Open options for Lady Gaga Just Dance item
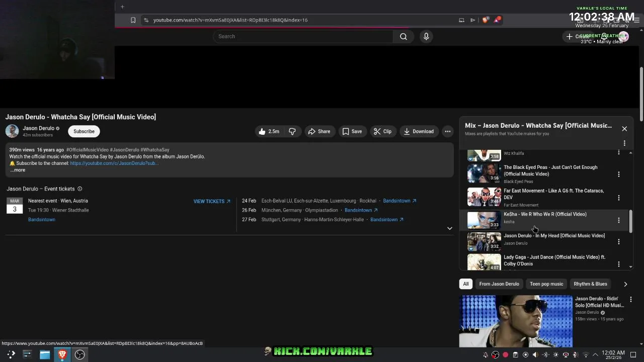Screen dimensions: 644x362 (619, 264)
